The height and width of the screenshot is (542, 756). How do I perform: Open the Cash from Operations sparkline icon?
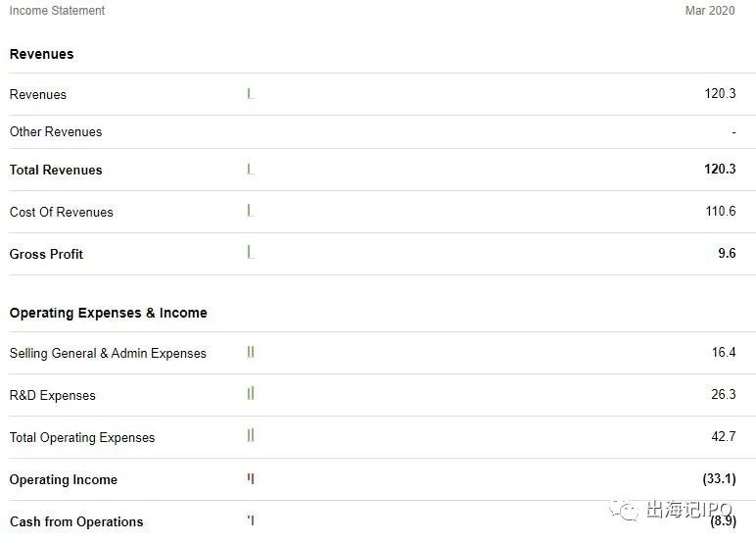[251, 520]
